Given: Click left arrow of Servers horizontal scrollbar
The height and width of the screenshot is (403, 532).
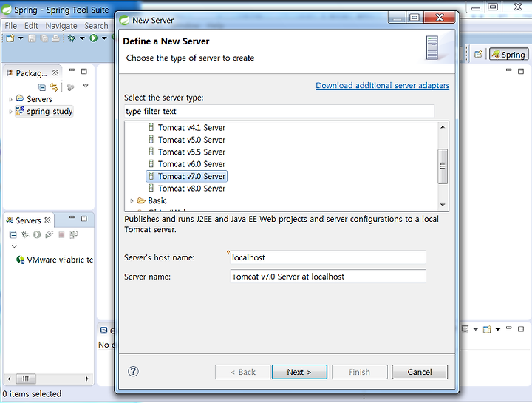Looking at the screenshot, I should (x=9, y=379).
